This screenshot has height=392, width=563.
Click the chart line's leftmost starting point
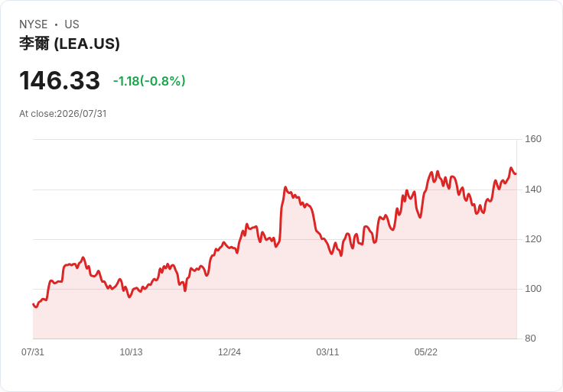click(x=33, y=304)
